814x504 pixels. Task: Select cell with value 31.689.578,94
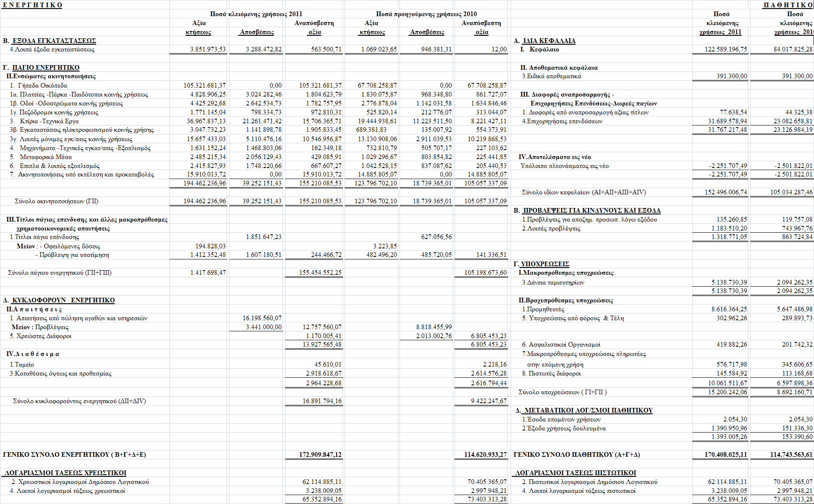point(727,121)
